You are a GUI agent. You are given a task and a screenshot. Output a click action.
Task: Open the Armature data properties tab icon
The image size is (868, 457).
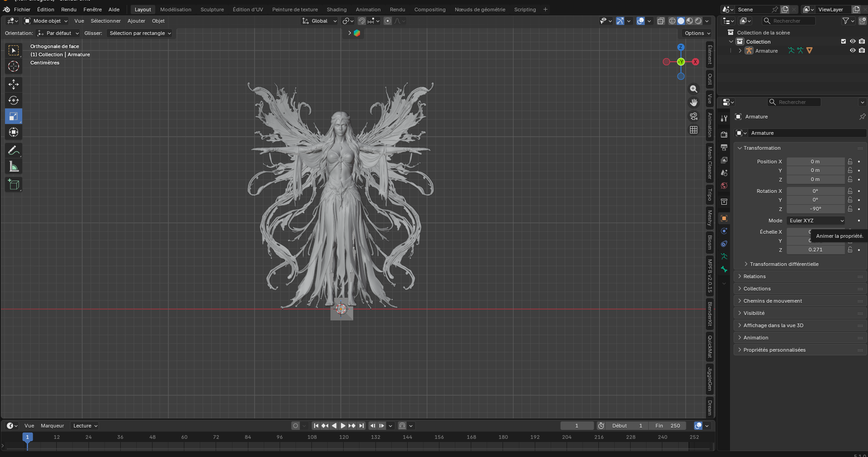click(x=724, y=256)
